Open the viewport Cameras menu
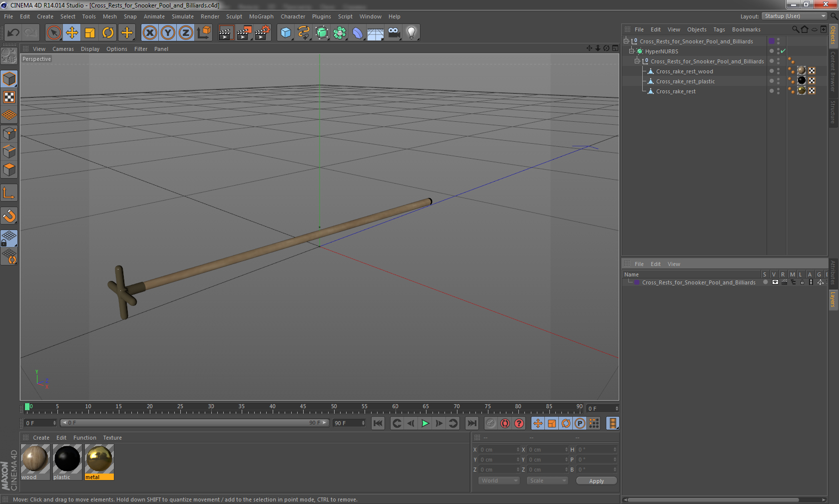This screenshot has width=839, height=504. (63, 49)
